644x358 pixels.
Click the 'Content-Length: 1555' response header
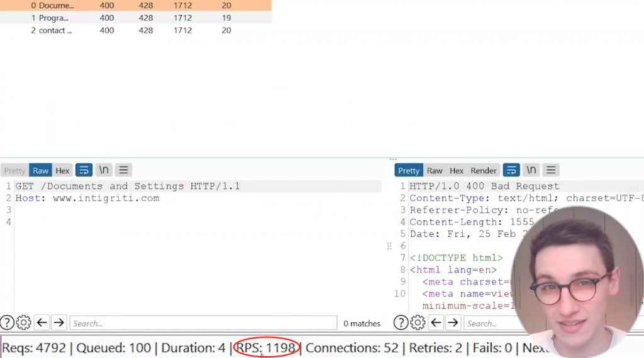coord(472,222)
